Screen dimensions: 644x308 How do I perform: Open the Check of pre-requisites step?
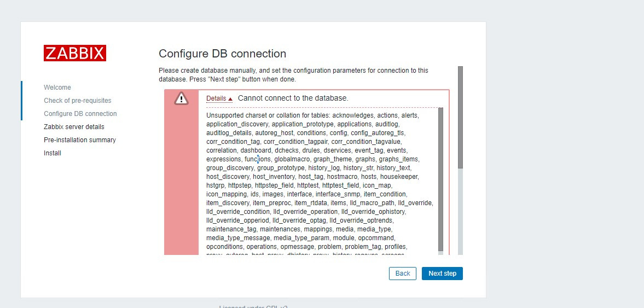point(77,101)
